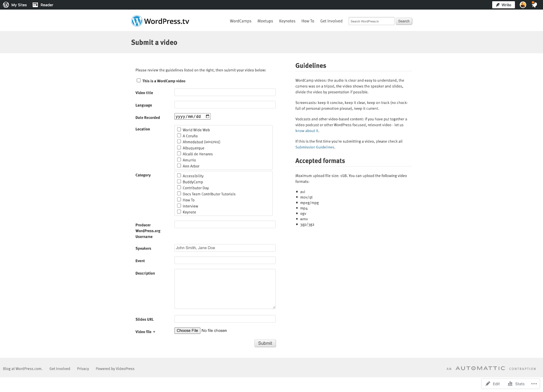This screenshot has height=392, width=543.
Task: Select the Edit icon in the bottom toolbar
Action: coord(492,384)
